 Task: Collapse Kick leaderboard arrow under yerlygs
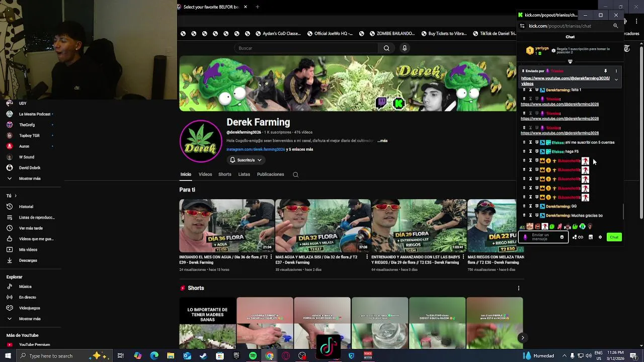pyautogui.click(x=570, y=61)
